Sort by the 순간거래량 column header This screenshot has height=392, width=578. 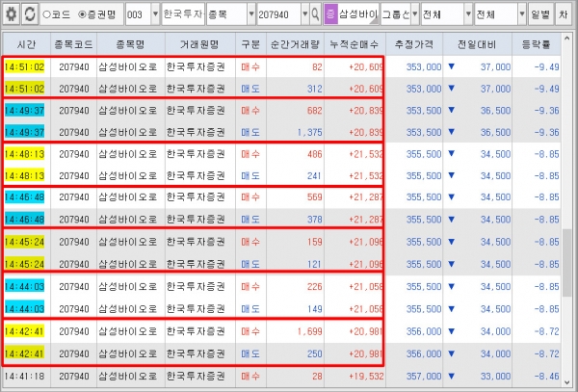coord(296,44)
